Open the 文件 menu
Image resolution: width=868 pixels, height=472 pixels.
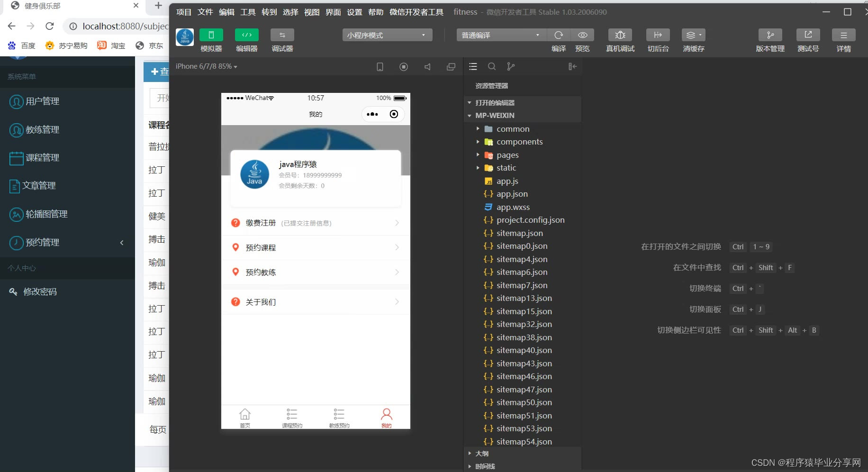[x=205, y=12]
